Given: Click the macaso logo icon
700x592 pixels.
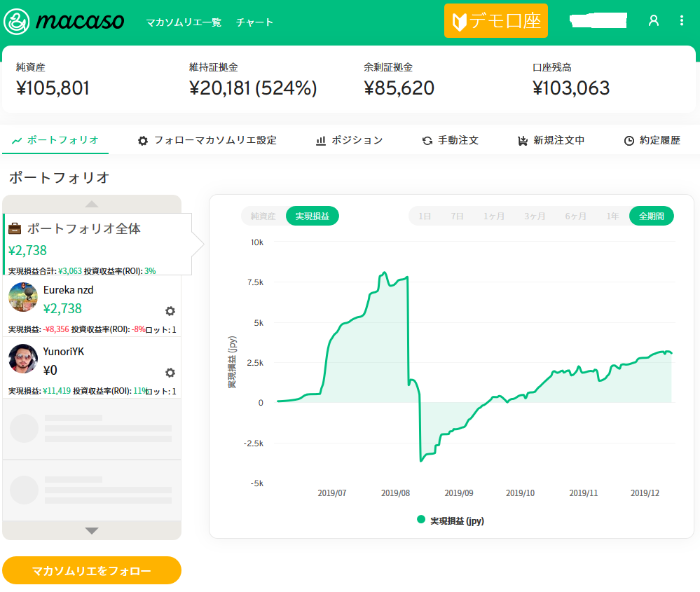Looking at the screenshot, I should [16, 22].
